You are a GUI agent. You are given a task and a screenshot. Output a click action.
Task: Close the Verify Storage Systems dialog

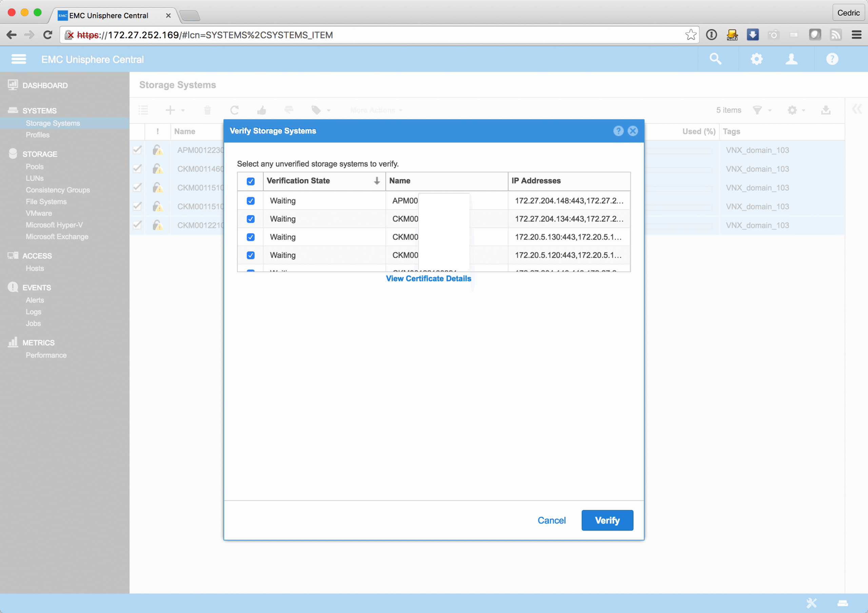[633, 131]
